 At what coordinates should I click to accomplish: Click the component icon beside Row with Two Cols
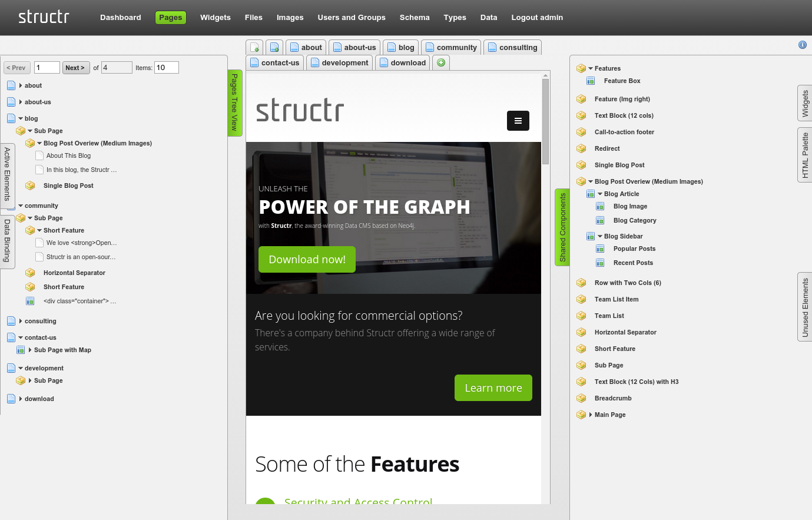pos(581,283)
